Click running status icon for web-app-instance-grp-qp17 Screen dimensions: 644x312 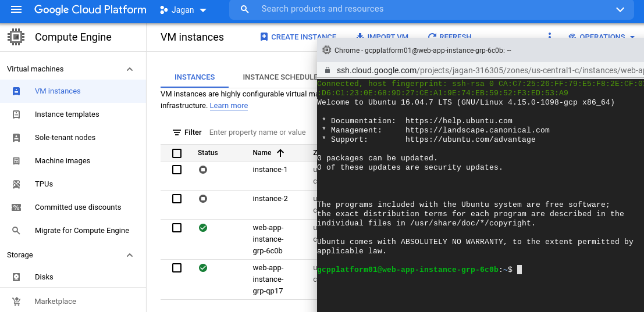[203, 268]
